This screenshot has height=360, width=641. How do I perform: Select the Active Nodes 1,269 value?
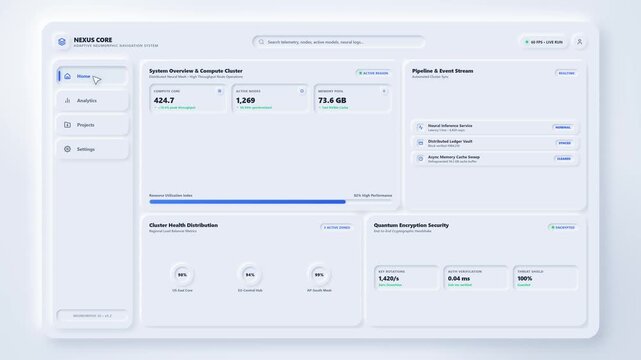point(245,100)
